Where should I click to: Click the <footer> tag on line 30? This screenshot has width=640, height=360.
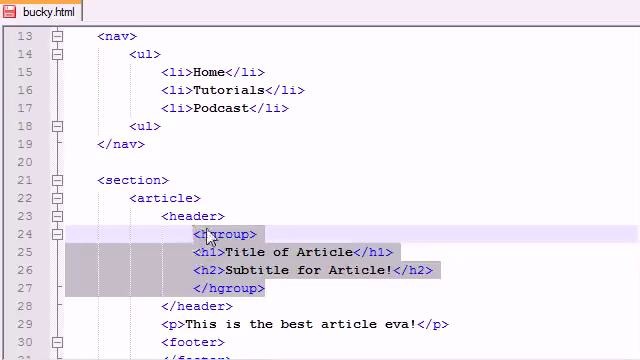tap(193, 342)
